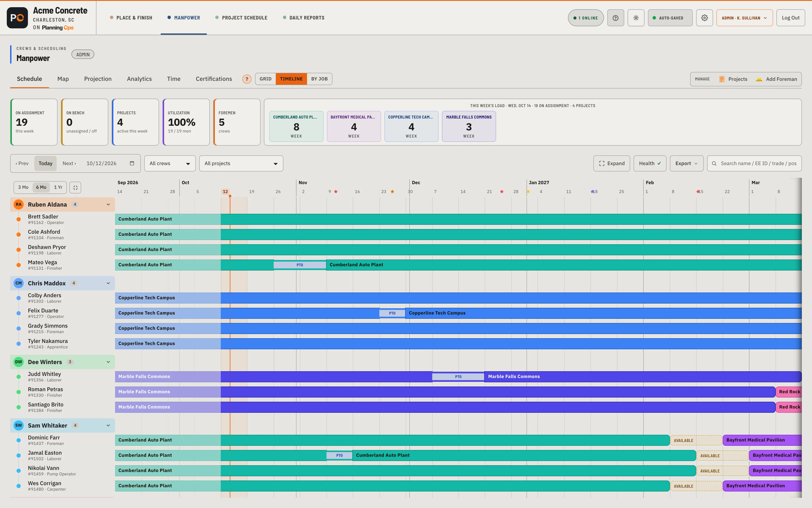
Task: Toggle the Health check button
Action: tap(650, 163)
